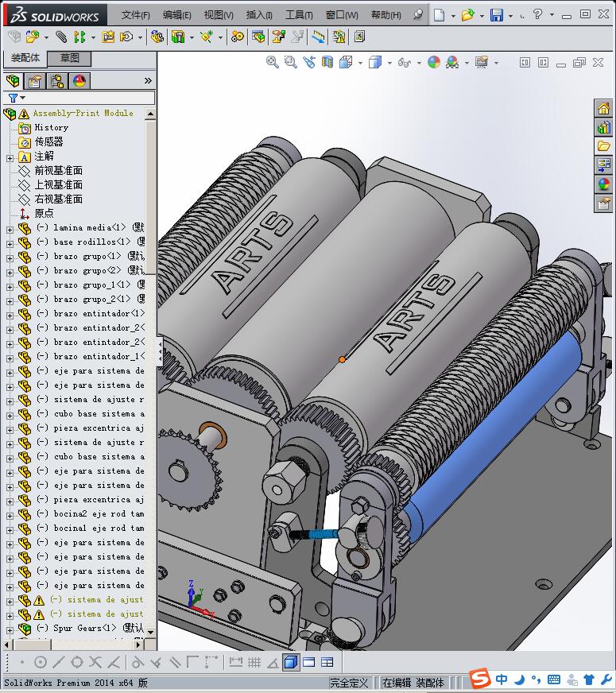Expand the 注解 annotations folder
616x693 pixels.
[x=10, y=158]
